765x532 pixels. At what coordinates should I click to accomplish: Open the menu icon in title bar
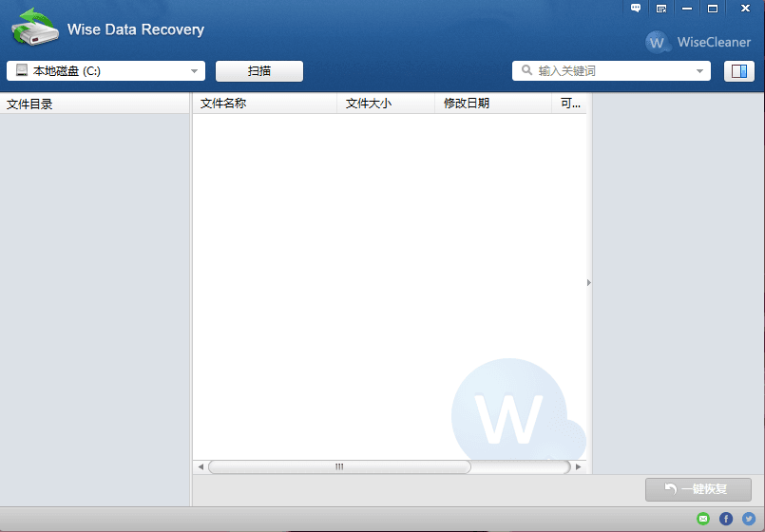click(661, 9)
